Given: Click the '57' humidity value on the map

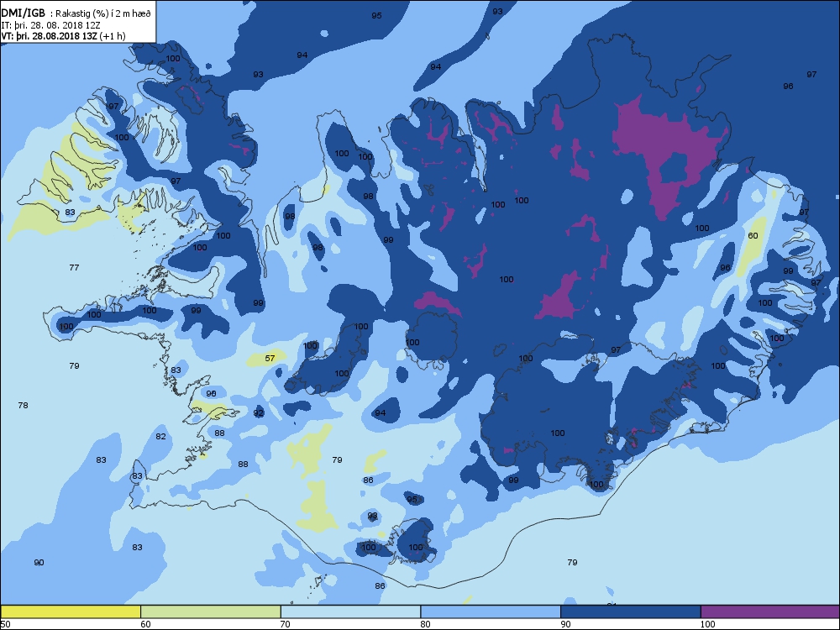Looking at the screenshot, I should coord(270,358).
